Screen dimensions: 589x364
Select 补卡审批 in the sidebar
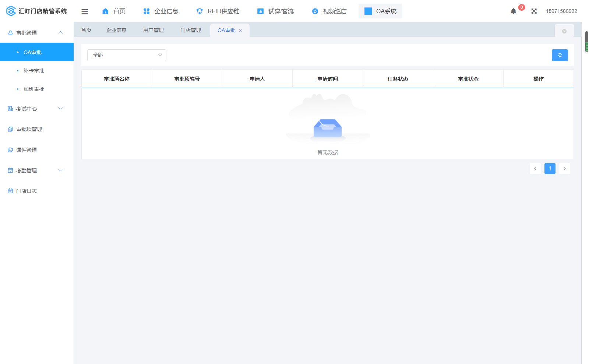pos(37,70)
